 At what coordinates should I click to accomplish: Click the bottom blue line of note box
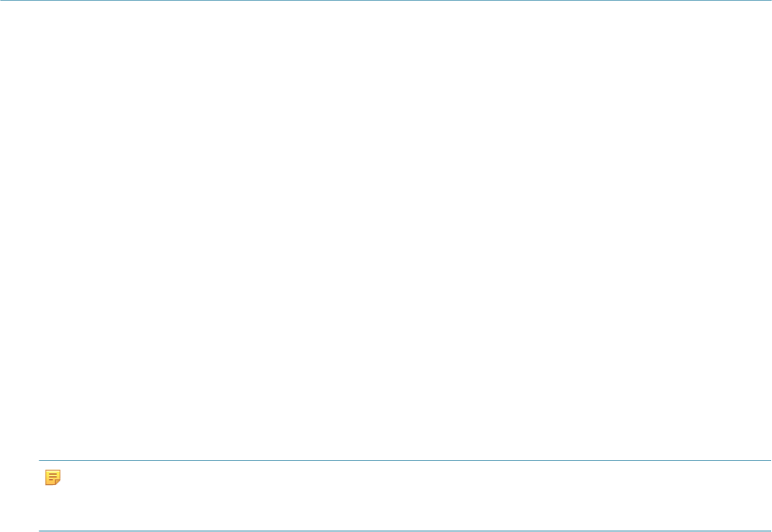click(405, 530)
